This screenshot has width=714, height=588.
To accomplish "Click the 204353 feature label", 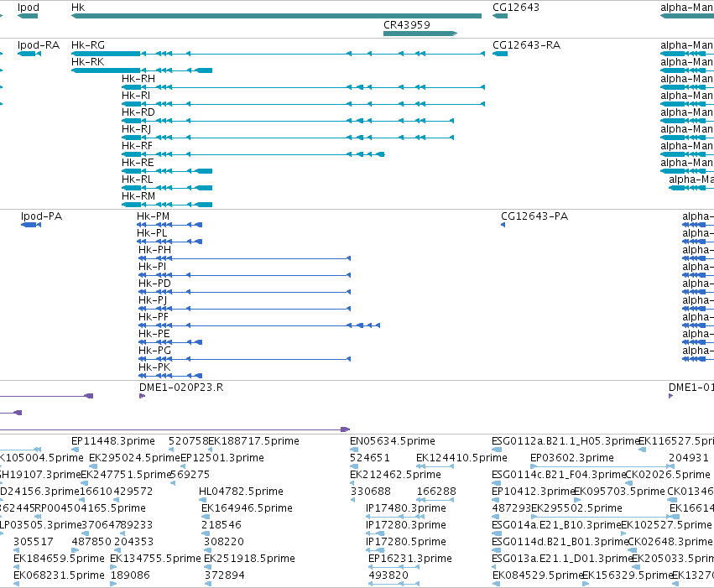I will pyautogui.click(x=134, y=542).
